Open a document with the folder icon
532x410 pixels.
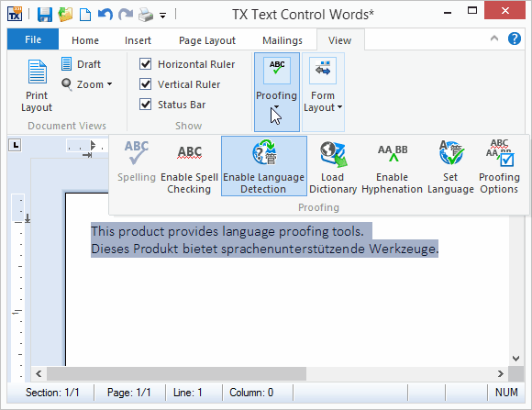point(65,15)
